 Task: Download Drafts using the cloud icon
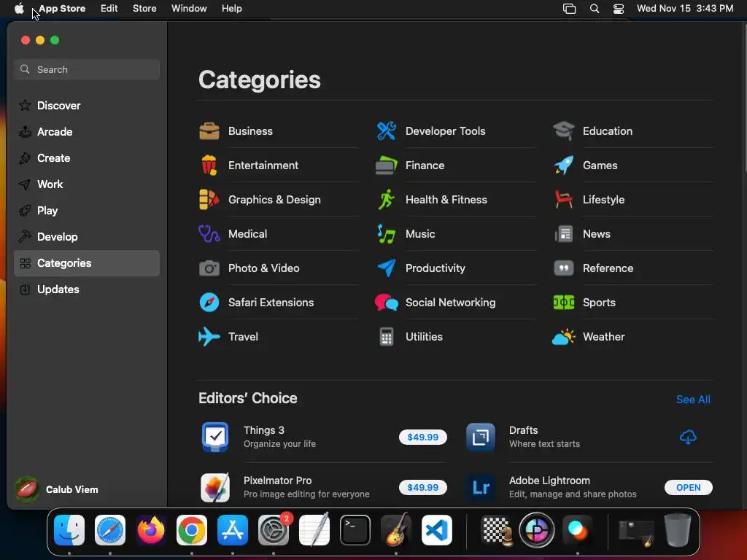[x=688, y=437]
